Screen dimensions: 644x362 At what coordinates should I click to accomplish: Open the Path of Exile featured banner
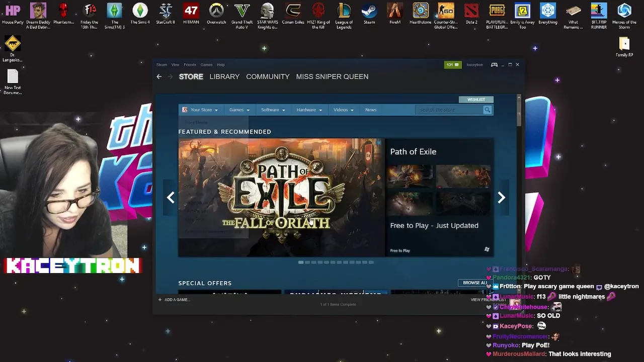(x=281, y=198)
